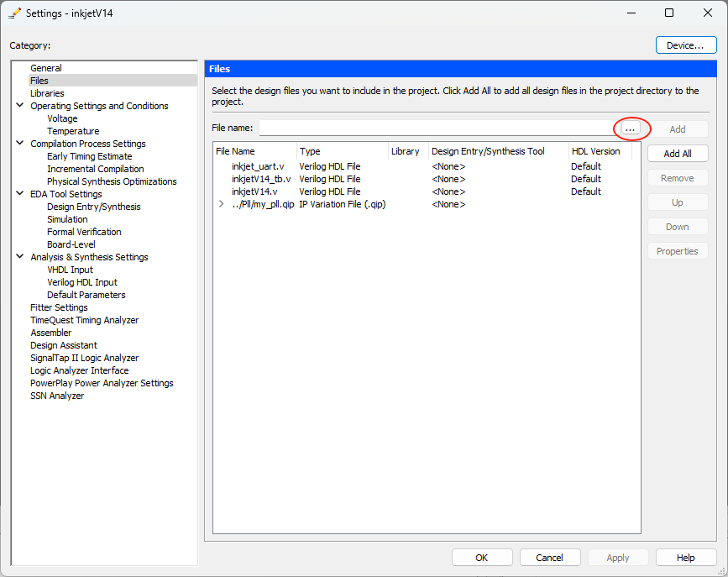Open Help for settings dialog
The image size is (728, 577).
pyautogui.click(x=686, y=558)
